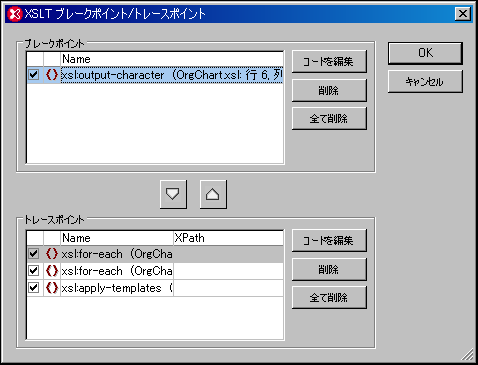Screen dimensions: 478x365
Task: Confirm the dialog with OK
Action: click(425, 53)
